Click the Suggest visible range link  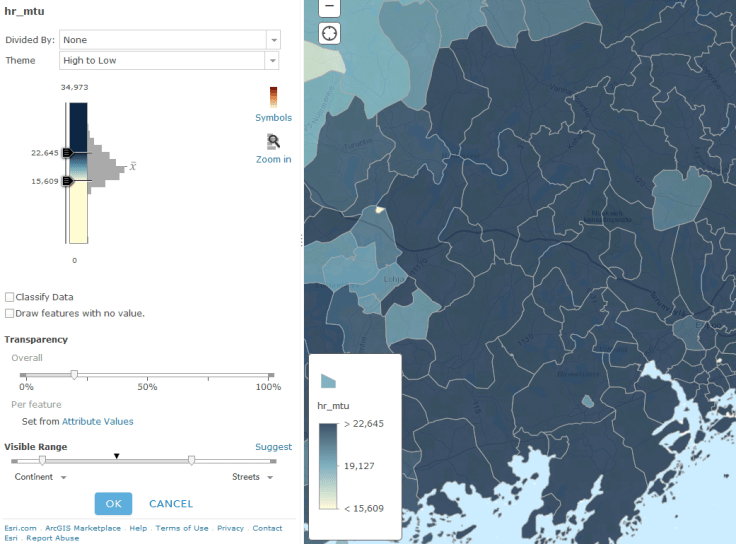point(273,447)
